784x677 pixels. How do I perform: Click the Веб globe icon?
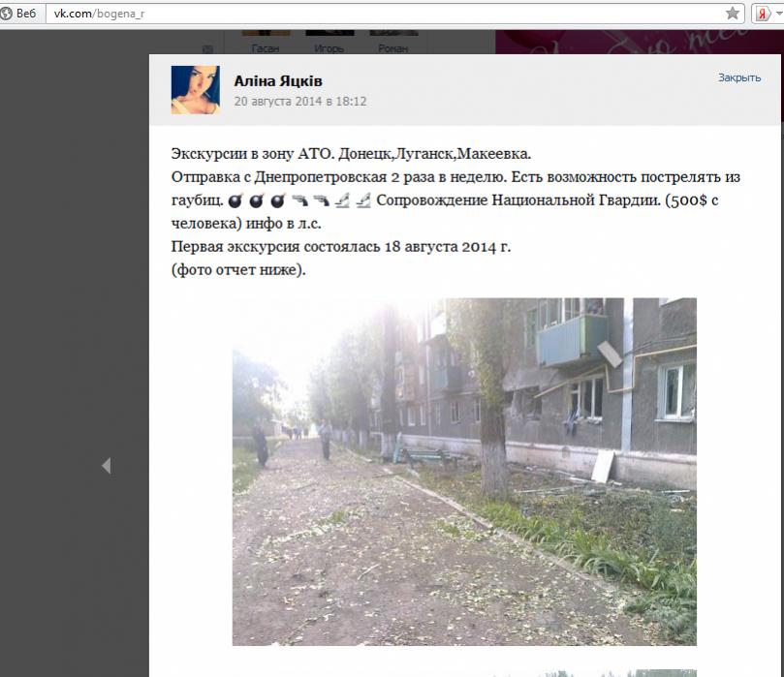pos(6,14)
